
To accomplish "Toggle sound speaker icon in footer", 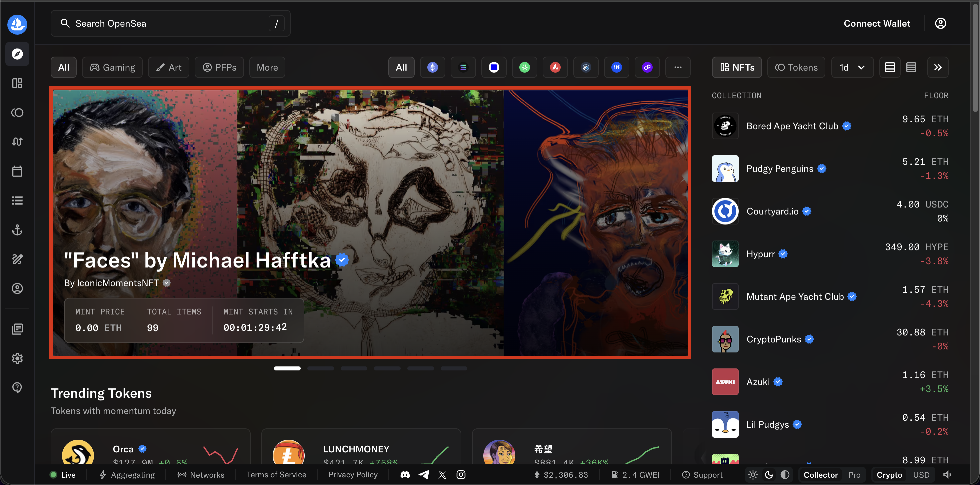I will (947, 475).
